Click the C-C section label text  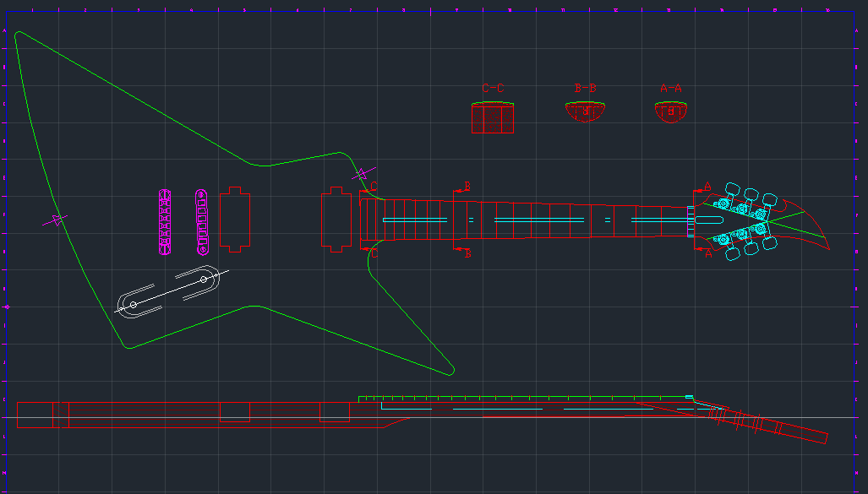click(493, 88)
